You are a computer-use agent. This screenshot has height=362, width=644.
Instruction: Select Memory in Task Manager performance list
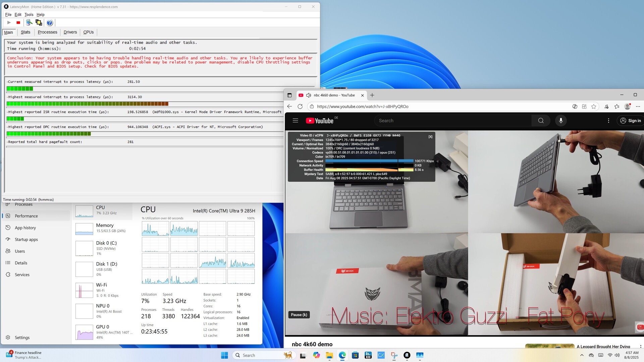tap(103, 229)
